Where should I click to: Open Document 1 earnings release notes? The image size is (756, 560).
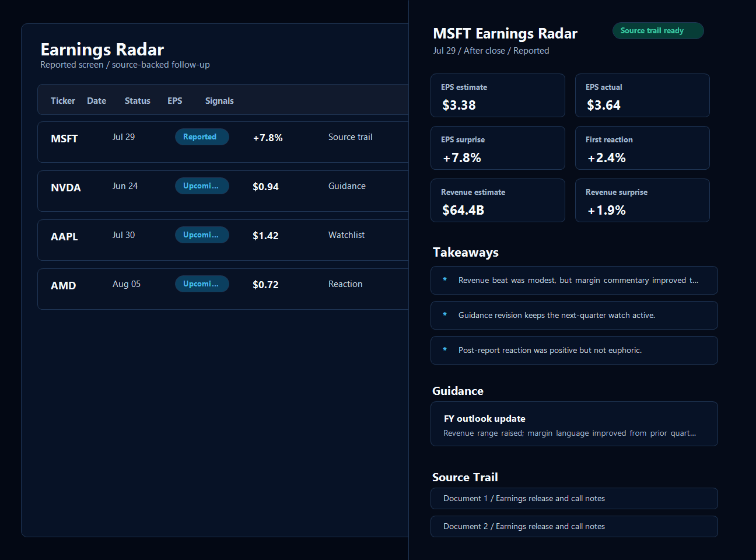tap(574, 498)
